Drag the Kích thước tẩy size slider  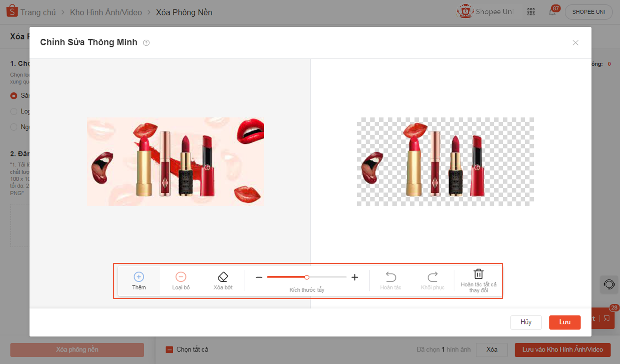click(307, 278)
